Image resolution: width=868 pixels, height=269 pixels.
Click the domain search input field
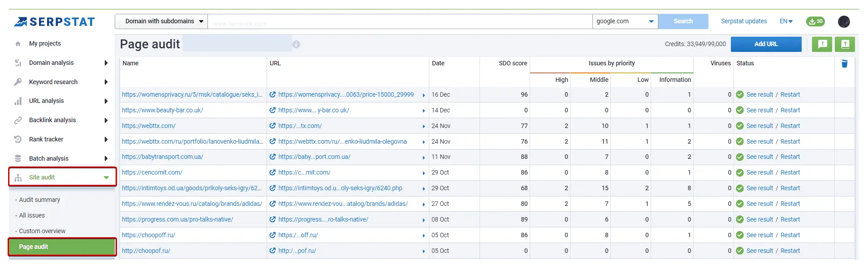coord(400,21)
